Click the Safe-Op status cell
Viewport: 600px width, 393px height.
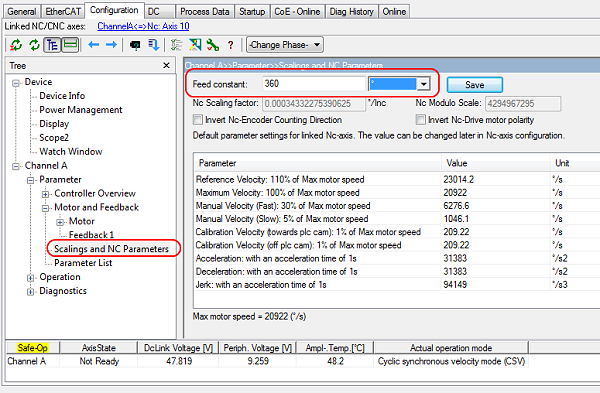coord(33,347)
